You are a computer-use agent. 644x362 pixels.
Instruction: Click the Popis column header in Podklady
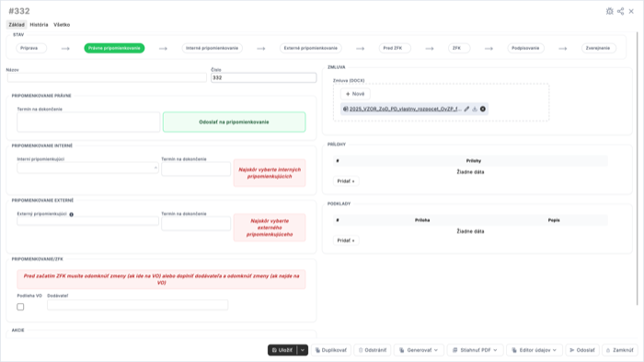click(x=554, y=220)
